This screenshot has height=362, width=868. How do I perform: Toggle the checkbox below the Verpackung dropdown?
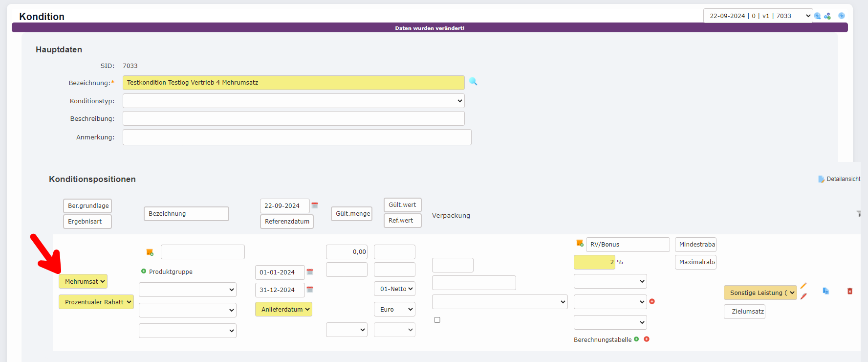437,320
